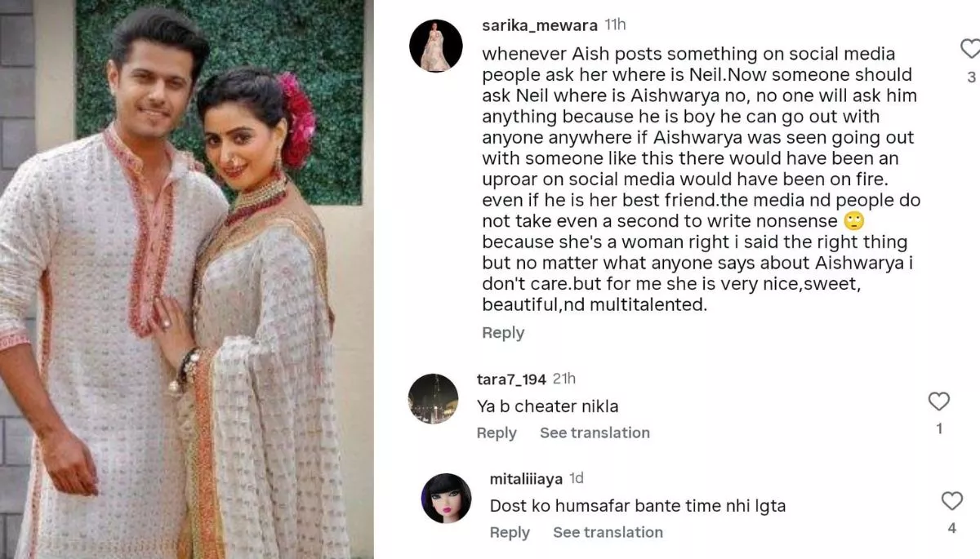See translation of 'Ya b cheater nikla'

coord(595,433)
